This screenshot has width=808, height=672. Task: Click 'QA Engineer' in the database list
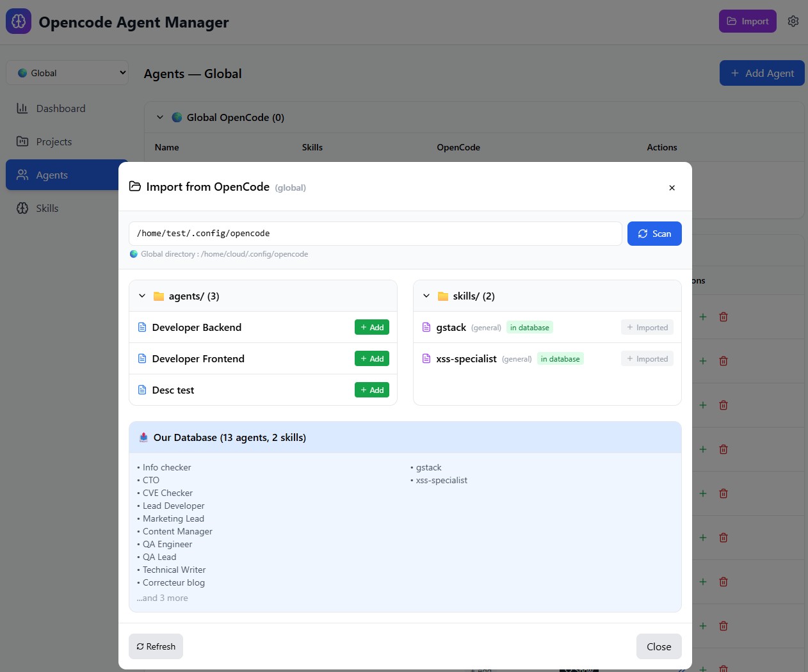[167, 544]
